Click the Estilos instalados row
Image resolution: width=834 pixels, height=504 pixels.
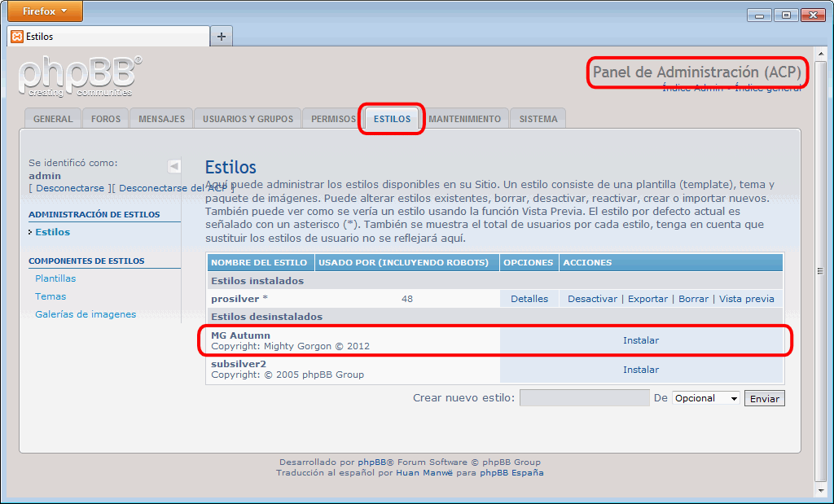pyautogui.click(x=494, y=281)
